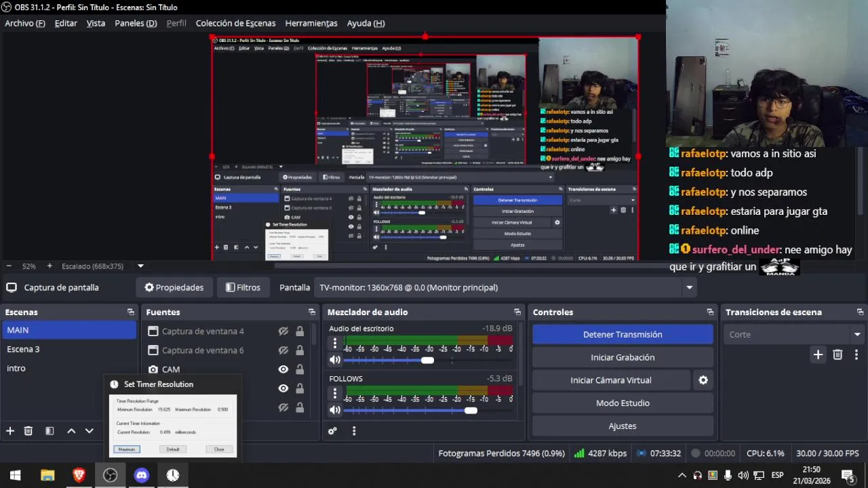Delete scene transition with trash icon
868x488 pixels.
click(837, 354)
